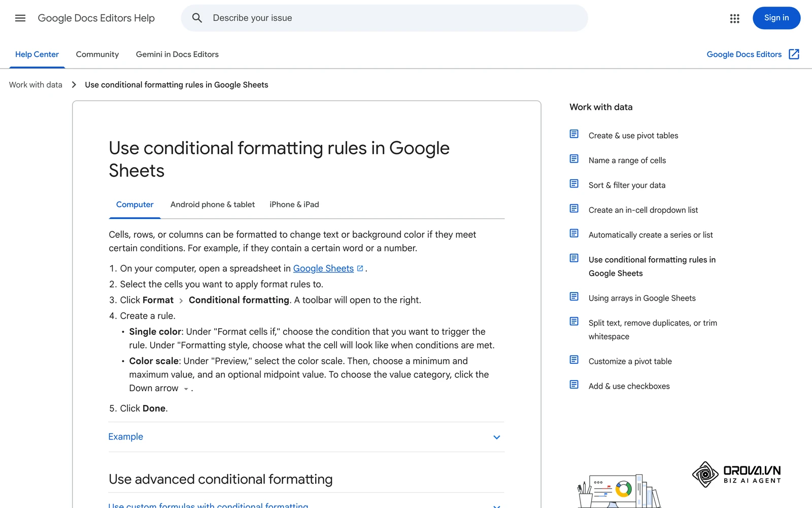Click the Describe your issue search field

(x=384, y=18)
